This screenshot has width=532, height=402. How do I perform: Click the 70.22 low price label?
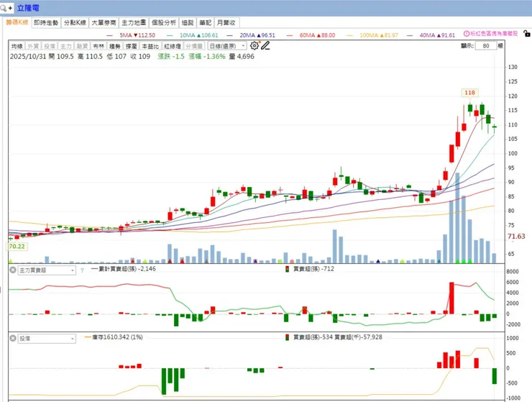coord(17,247)
